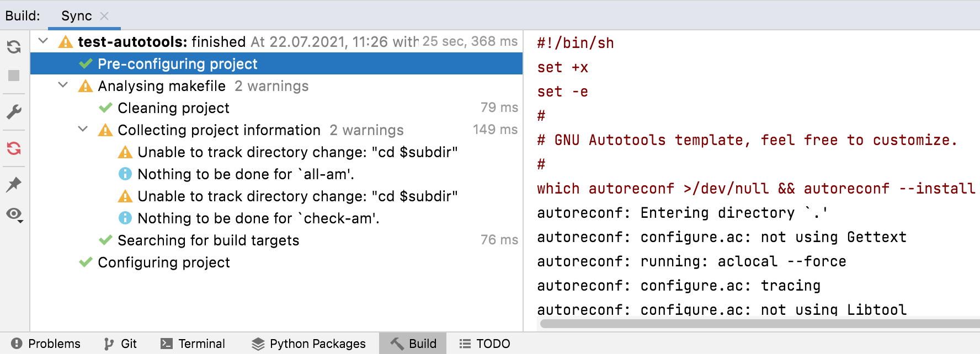This screenshot has height=354, width=980.
Task: Collapse Collecting project information node
Action: 83,130
